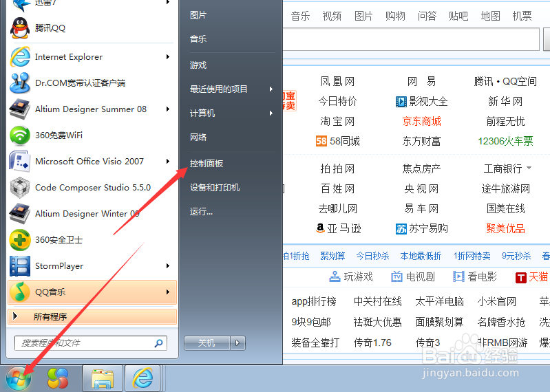Open 传奇1.76 game link

pyautogui.click(x=372, y=342)
